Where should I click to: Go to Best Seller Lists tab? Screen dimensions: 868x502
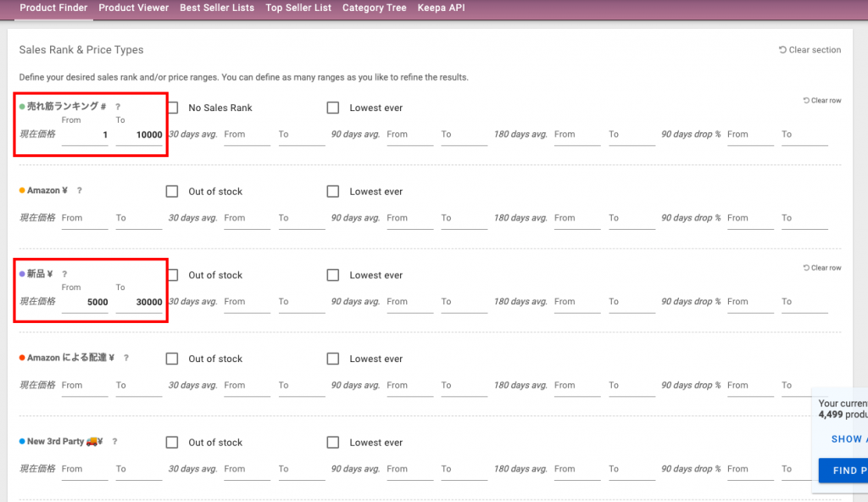[x=217, y=8]
